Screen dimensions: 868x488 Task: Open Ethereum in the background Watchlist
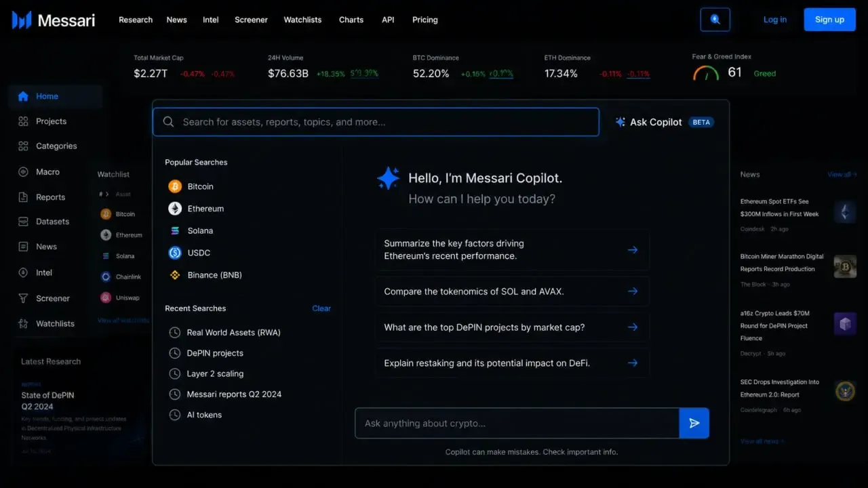pyautogui.click(x=121, y=235)
